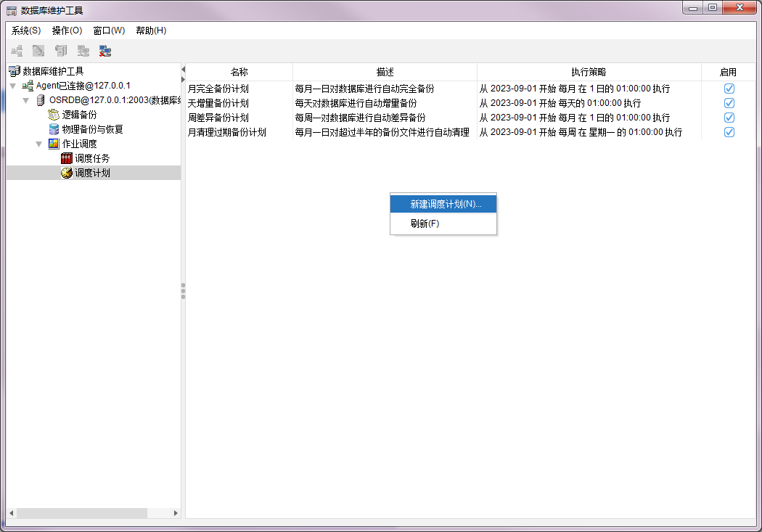The image size is (762, 532).
Task: Toggle the 月清理过期备份计划 enabled checkbox
Action: point(729,132)
